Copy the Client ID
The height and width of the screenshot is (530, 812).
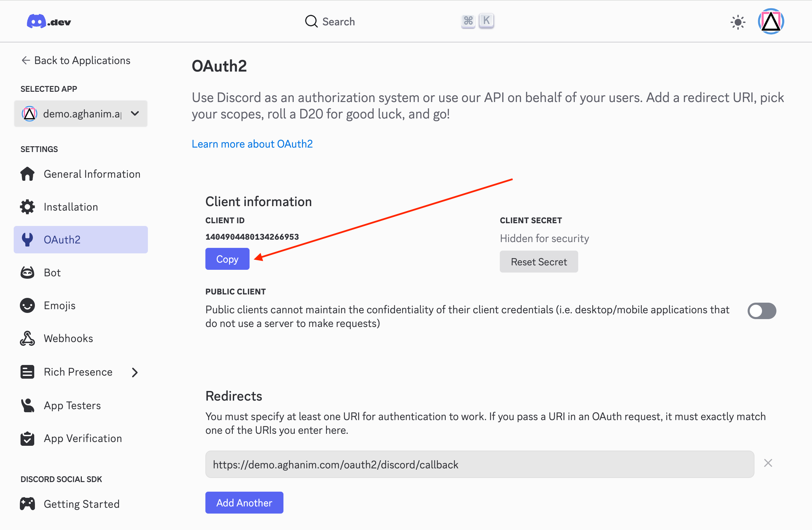click(227, 259)
